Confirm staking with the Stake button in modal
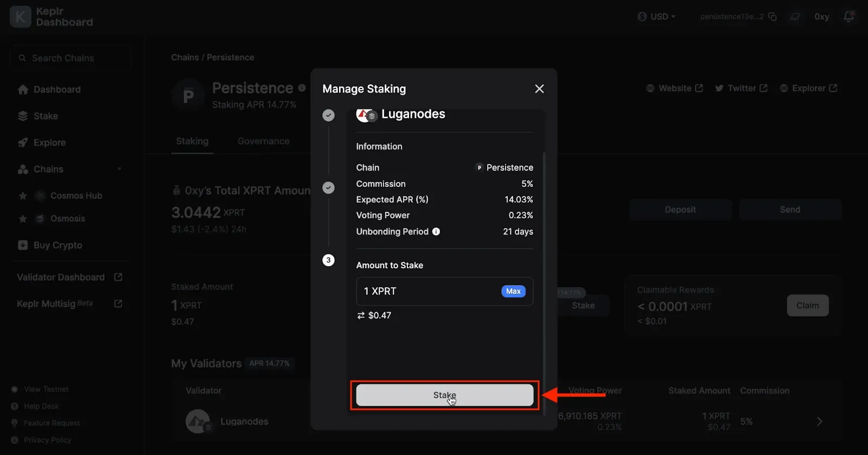 (445, 395)
